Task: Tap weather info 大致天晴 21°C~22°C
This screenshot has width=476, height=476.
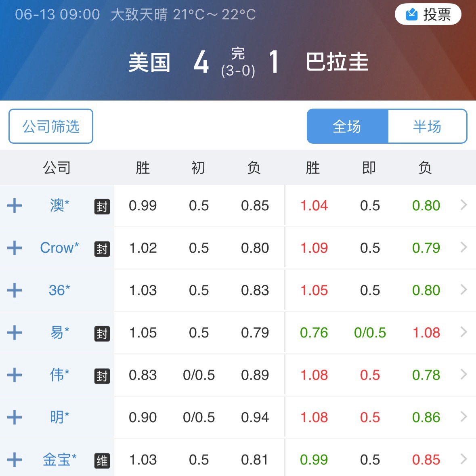Action: [183, 14]
